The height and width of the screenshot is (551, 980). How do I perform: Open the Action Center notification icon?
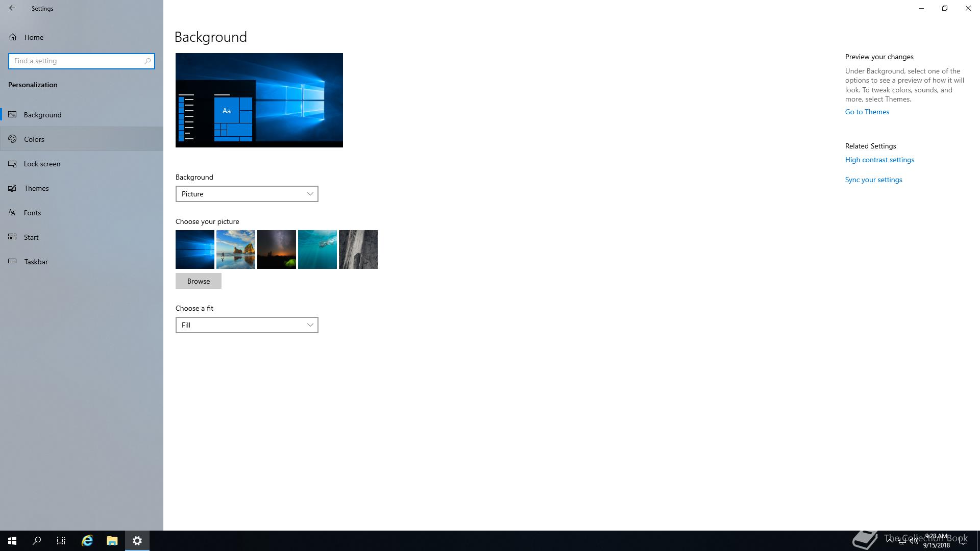point(963,541)
